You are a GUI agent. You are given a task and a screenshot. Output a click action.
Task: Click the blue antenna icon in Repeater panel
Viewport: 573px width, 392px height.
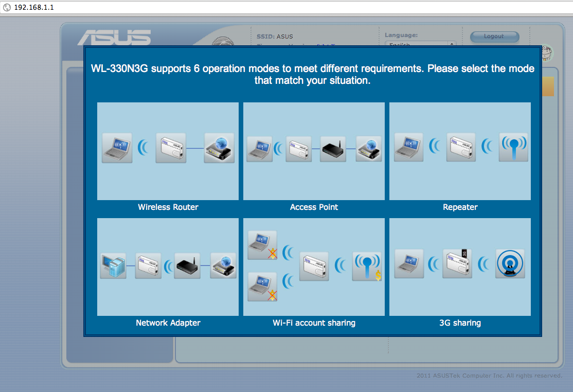click(x=513, y=147)
